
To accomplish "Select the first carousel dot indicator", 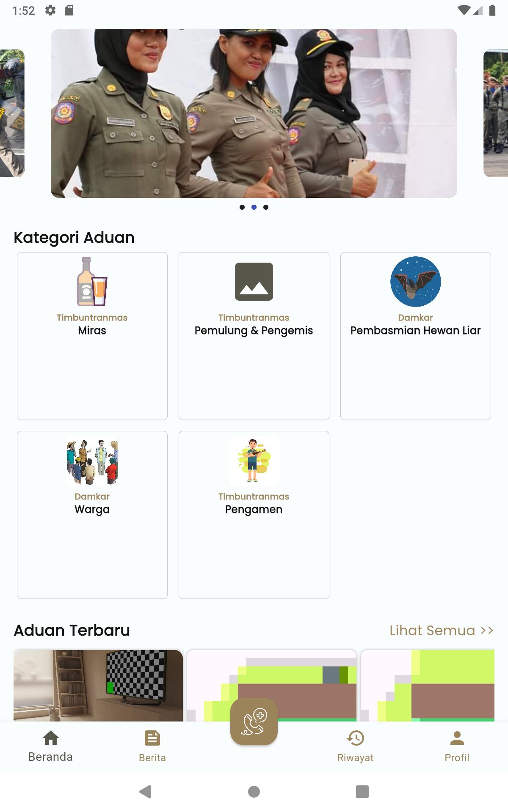I will (242, 207).
